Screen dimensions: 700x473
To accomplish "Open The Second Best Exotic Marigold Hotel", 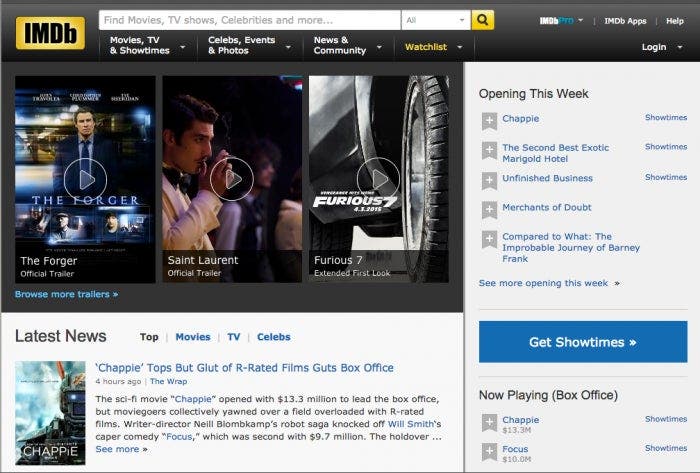I will [555, 153].
